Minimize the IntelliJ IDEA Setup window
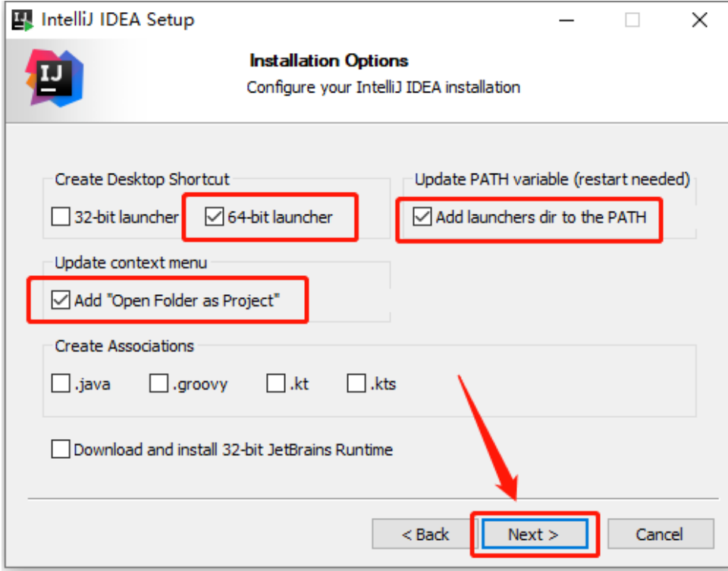 (566, 20)
